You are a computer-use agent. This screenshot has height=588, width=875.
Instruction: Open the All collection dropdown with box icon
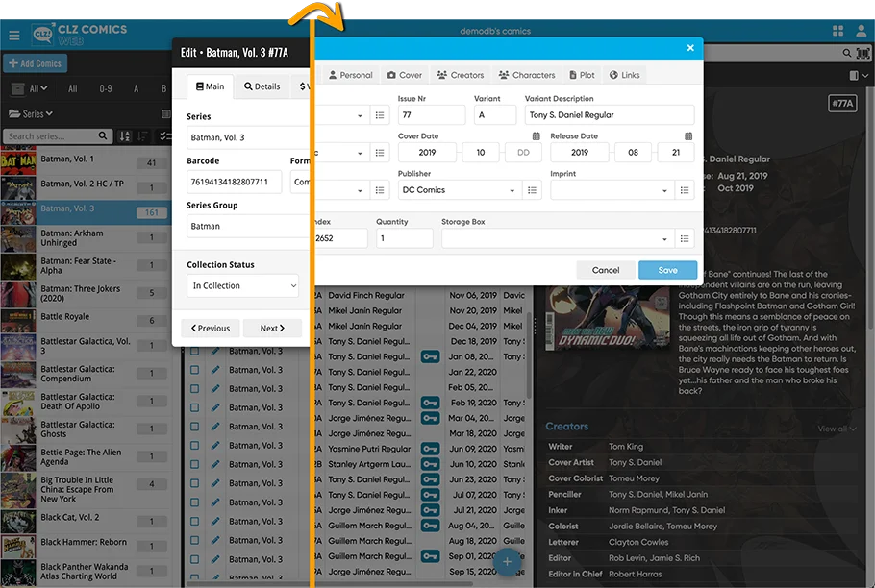30,88
